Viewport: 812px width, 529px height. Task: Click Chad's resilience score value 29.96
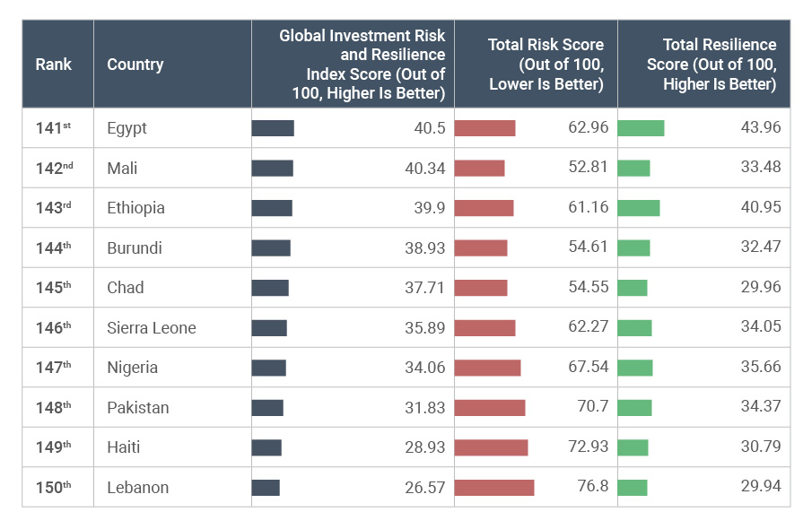tap(761, 288)
